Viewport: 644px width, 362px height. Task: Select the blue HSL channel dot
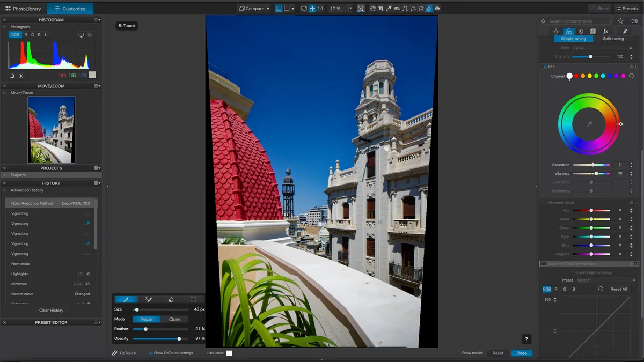click(x=610, y=76)
